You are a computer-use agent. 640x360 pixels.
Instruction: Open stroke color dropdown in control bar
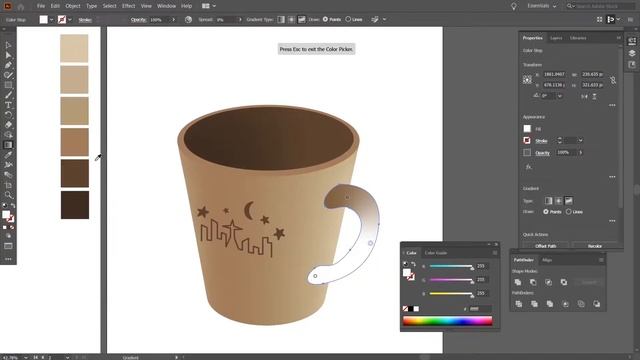coord(70,20)
